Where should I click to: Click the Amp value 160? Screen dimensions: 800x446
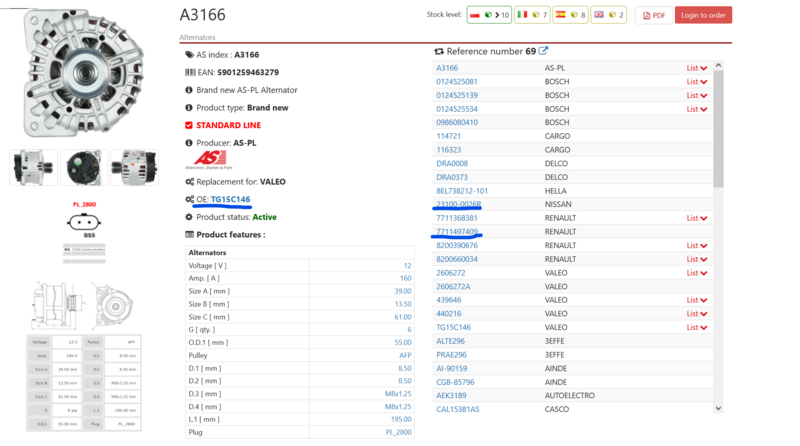coord(406,278)
